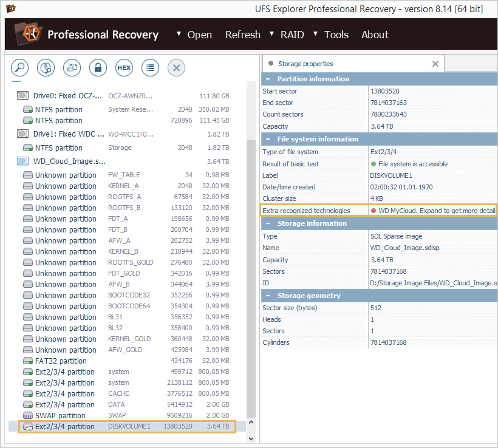Click About in the top bar
The height and width of the screenshot is (448, 498).
pos(375,35)
